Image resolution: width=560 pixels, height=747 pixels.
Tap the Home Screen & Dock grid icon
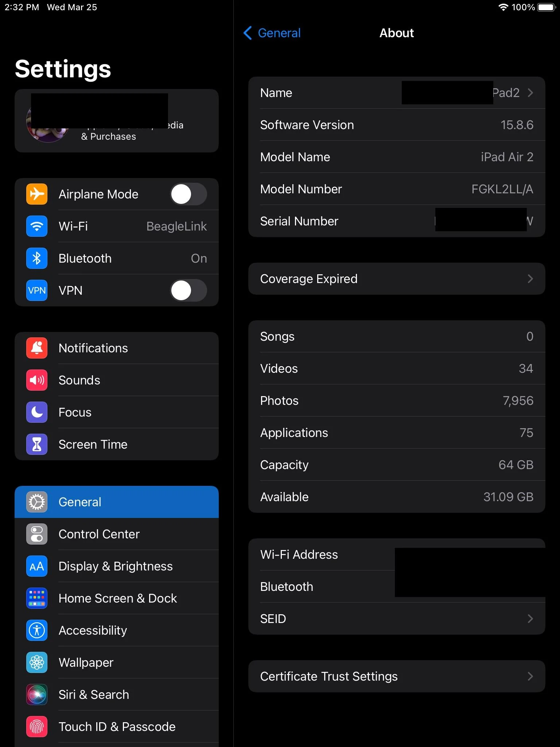[37, 598]
